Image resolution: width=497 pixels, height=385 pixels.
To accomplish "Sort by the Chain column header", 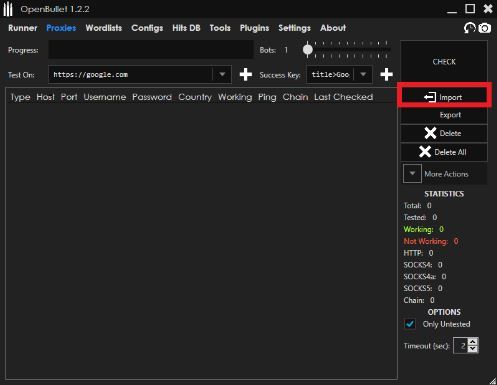I will pyautogui.click(x=295, y=97).
